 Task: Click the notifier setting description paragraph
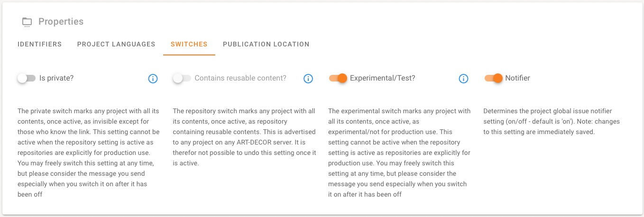pyautogui.click(x=552, y=122)
